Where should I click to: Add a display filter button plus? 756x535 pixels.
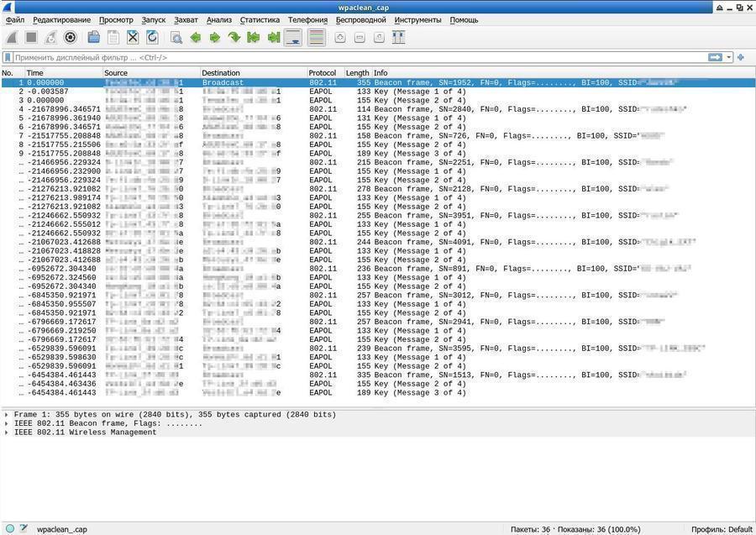tap(741, 57)
